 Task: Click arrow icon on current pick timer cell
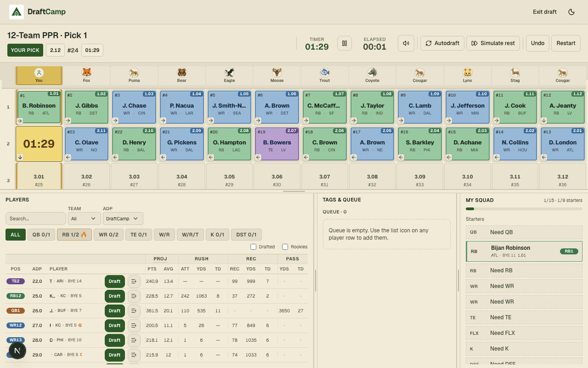20,157
